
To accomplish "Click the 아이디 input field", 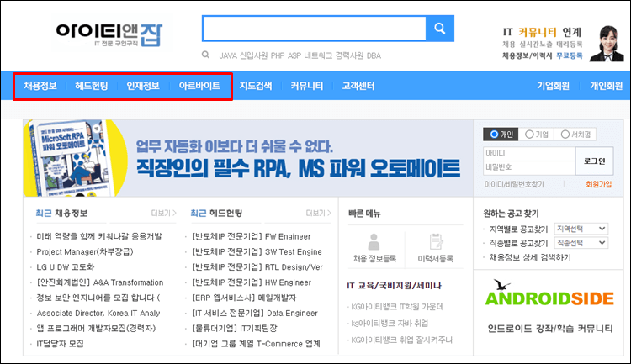I will tap(529, 154).
